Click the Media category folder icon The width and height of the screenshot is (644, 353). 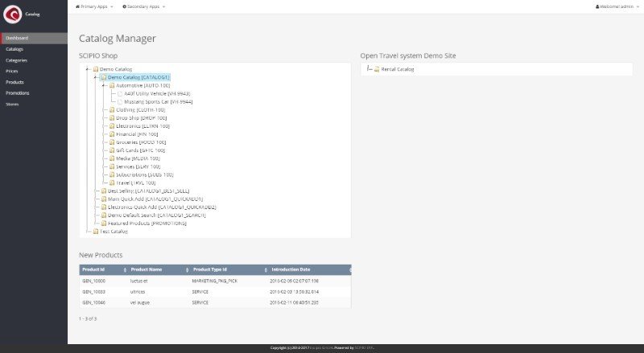(112, 158)
